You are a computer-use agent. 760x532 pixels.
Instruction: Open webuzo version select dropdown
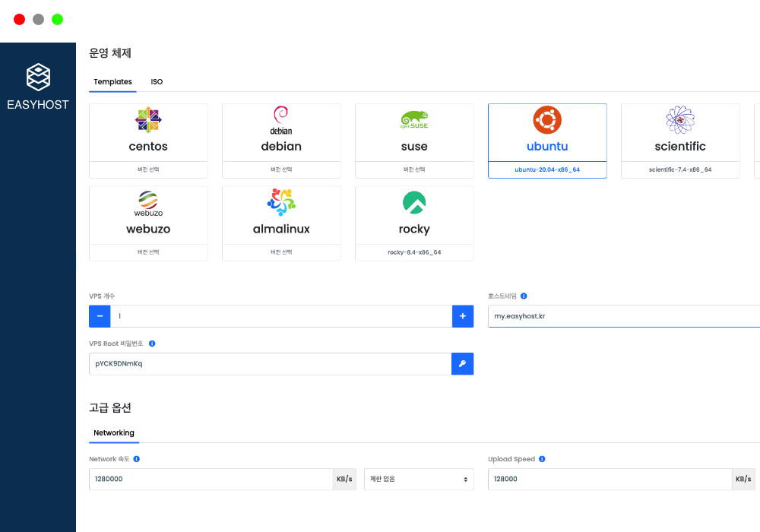(148, 252)
